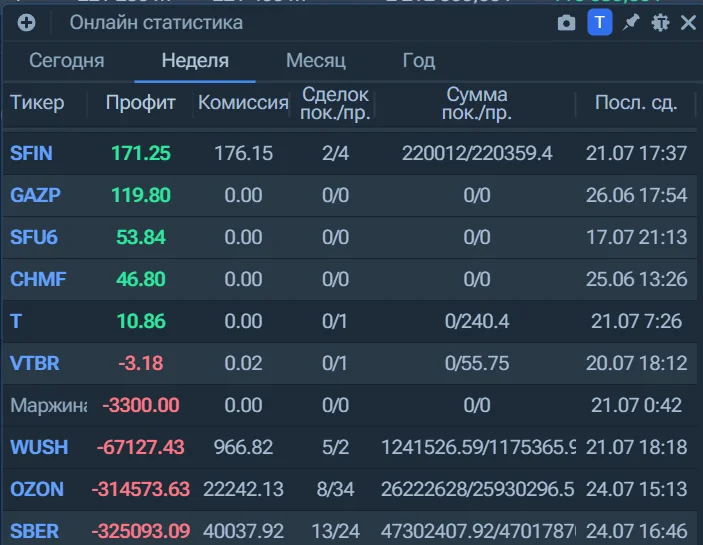Show the Год statistics tab
The image size is (703, 545).
click(x=419, y=61)
